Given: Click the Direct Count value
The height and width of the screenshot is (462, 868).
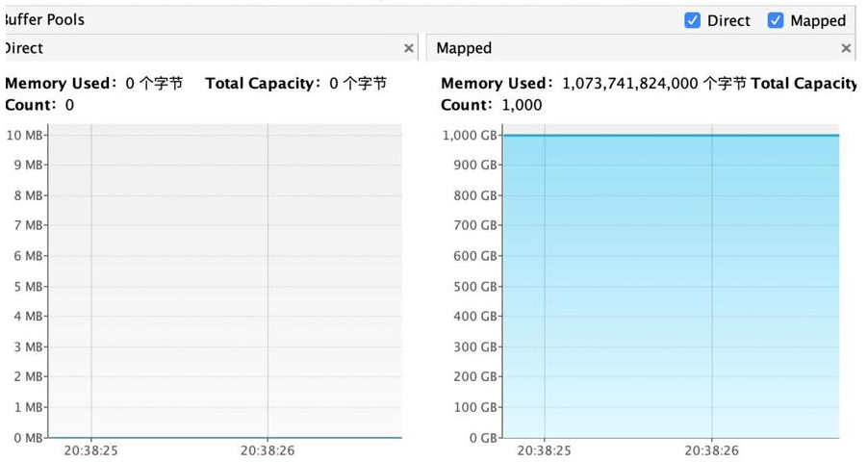Looking at the screenshot, I should (x=69, y=105).
